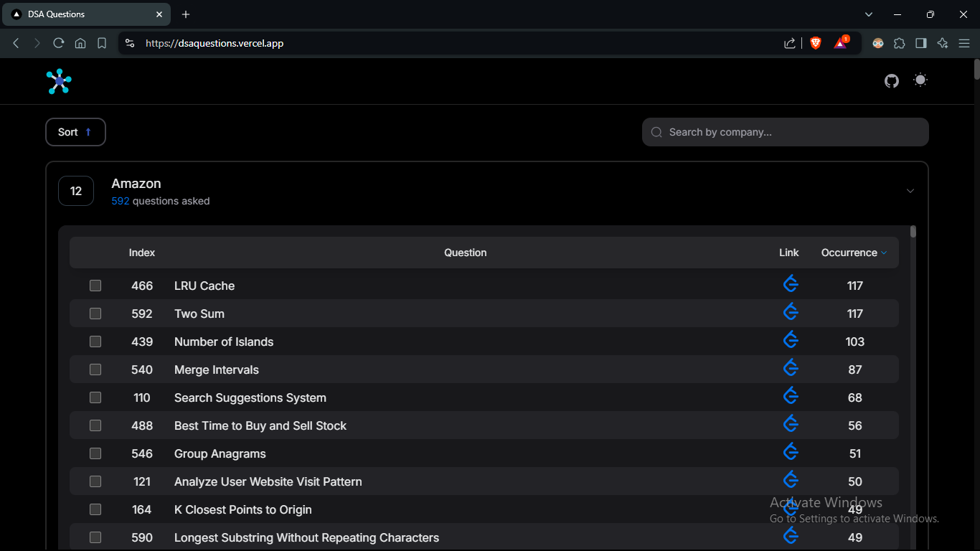Open LeetCode link for Merge Intervals
This screenshot has height=551, width=980.
[x=791, y=368]
